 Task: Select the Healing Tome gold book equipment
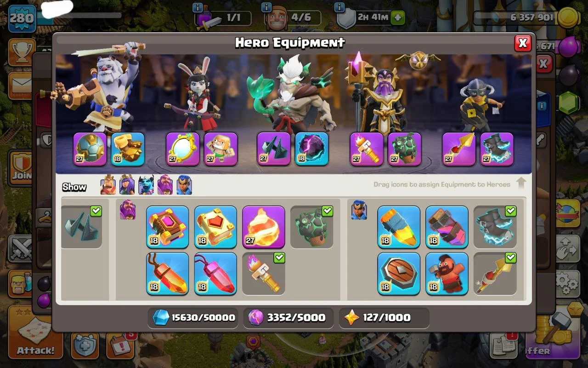tap(215, 227)
